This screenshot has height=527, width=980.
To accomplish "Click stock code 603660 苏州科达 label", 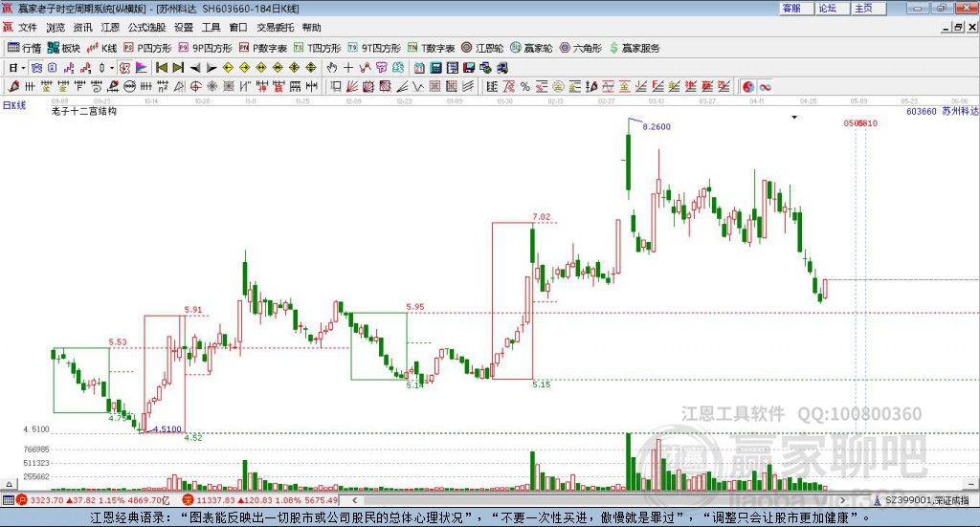I will click(942, 111).
